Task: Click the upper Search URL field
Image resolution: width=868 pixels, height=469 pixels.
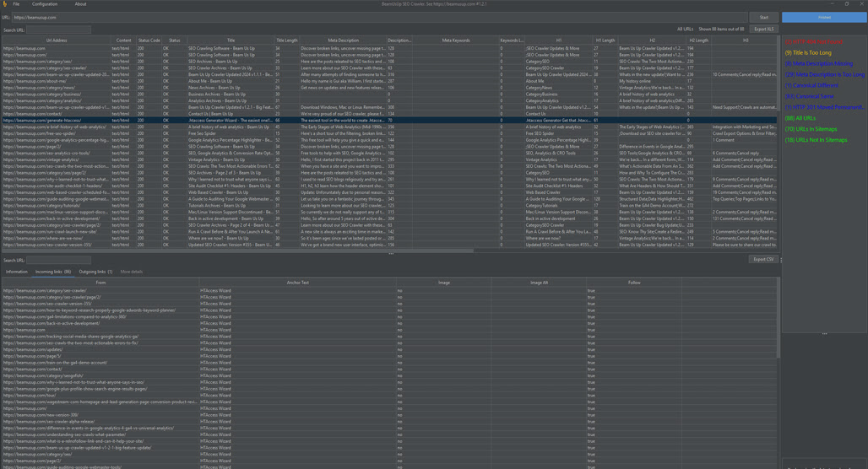Action: [x=58, y=30]
